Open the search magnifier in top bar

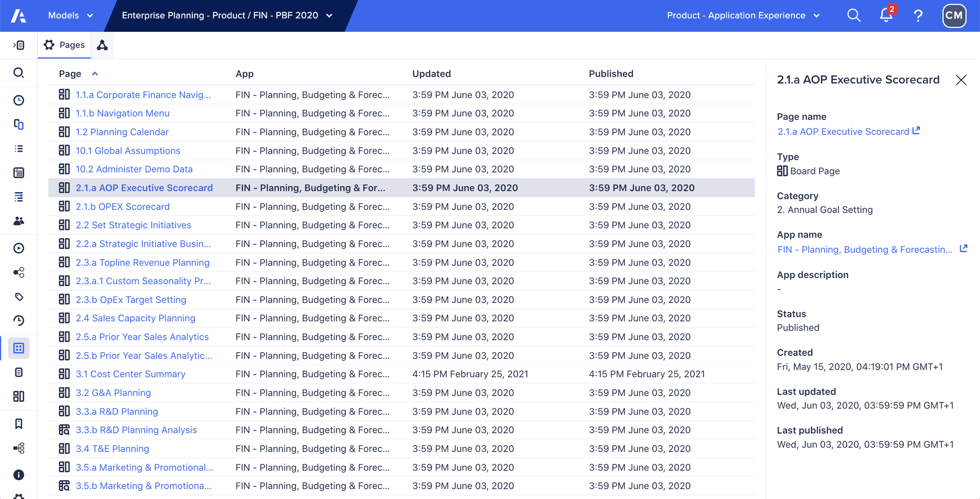[x=854, y=15]
